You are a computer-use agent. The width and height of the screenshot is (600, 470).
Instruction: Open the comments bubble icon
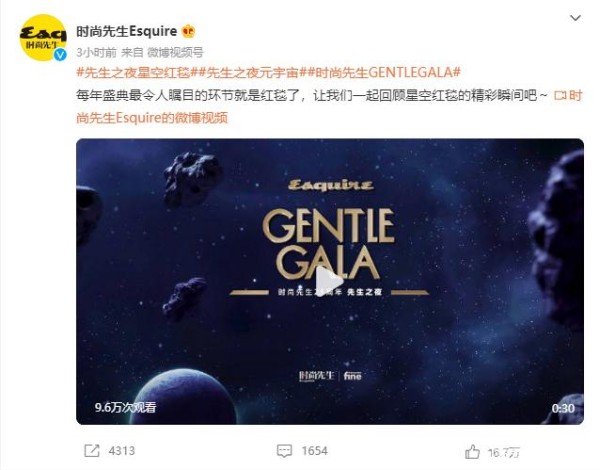(284, 451)
